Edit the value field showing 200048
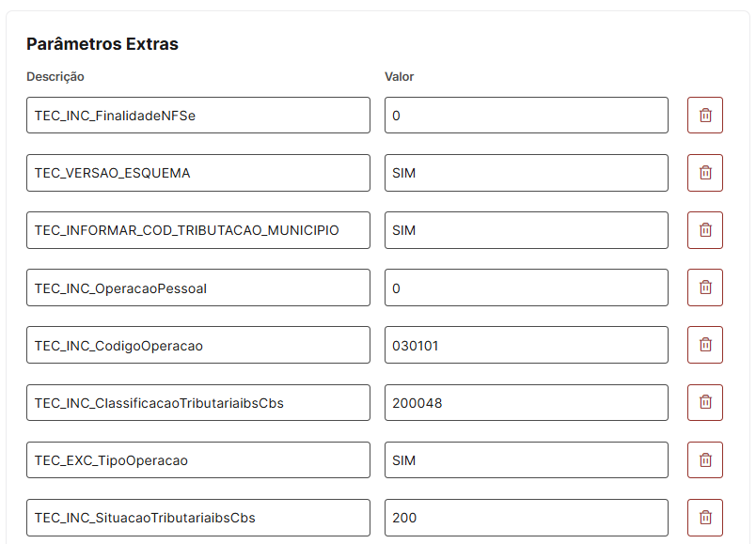 coord(526,402)
